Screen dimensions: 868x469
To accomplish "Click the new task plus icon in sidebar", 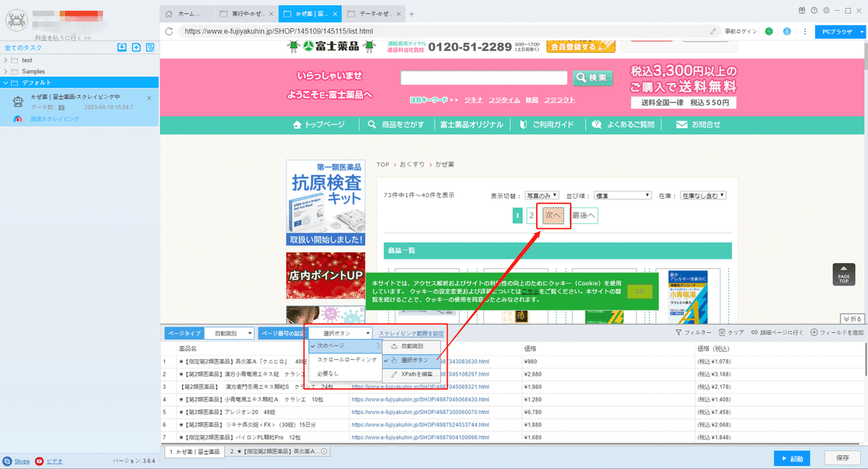I will pyautogui.click(x=136, y=47).
